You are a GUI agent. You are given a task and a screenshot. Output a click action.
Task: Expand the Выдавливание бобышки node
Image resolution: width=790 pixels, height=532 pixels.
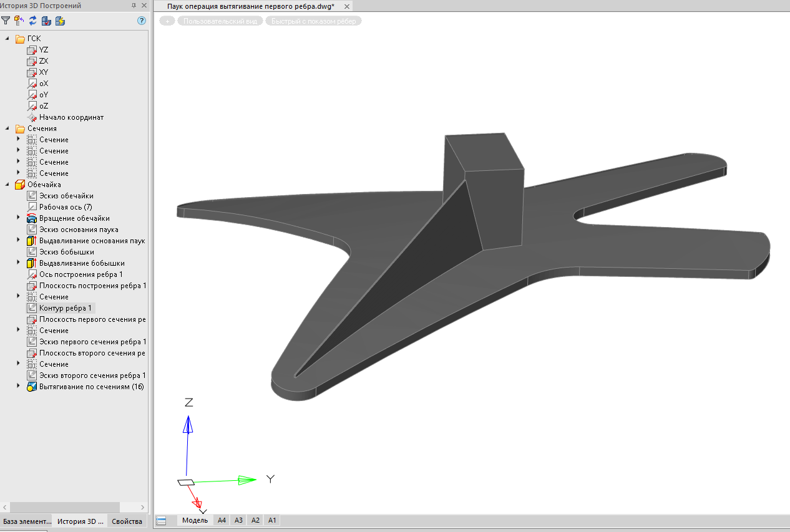(18, 263)
